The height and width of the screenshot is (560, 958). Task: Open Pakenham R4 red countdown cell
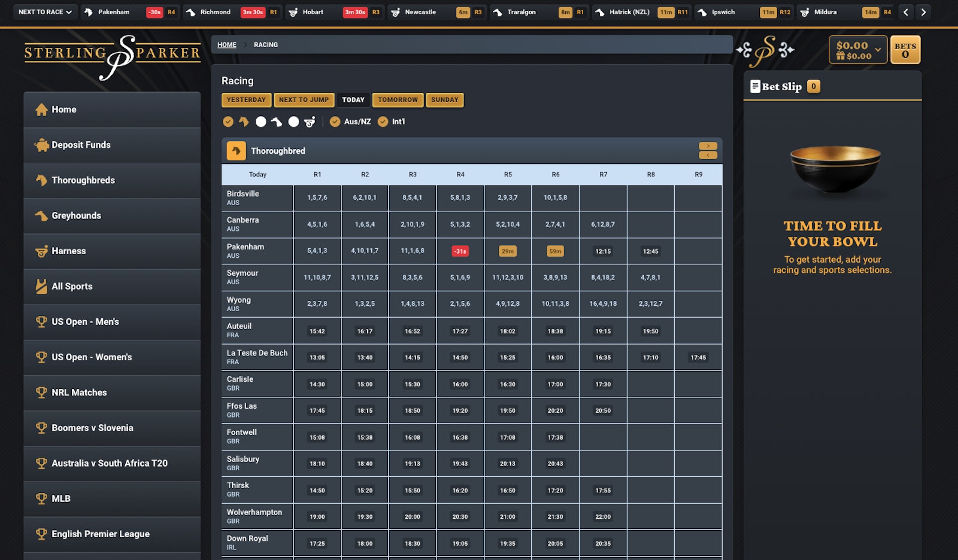pyautogui.click(x=460, y=251)
